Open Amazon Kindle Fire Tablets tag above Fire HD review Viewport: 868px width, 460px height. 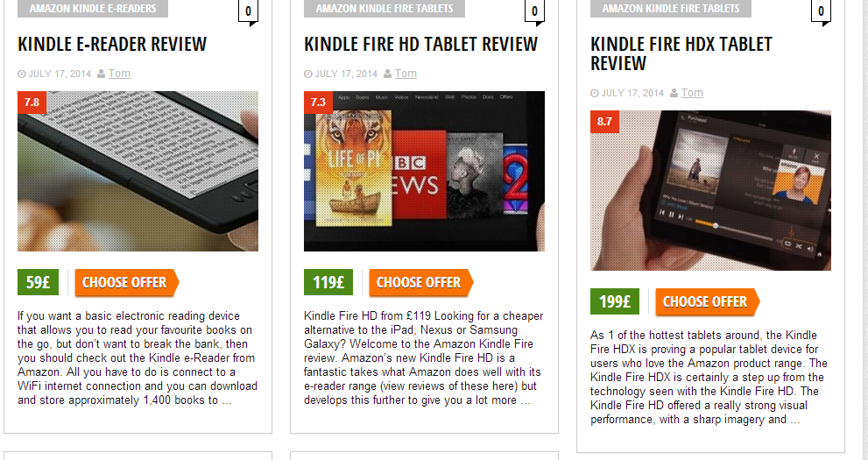tap(385, 8)
